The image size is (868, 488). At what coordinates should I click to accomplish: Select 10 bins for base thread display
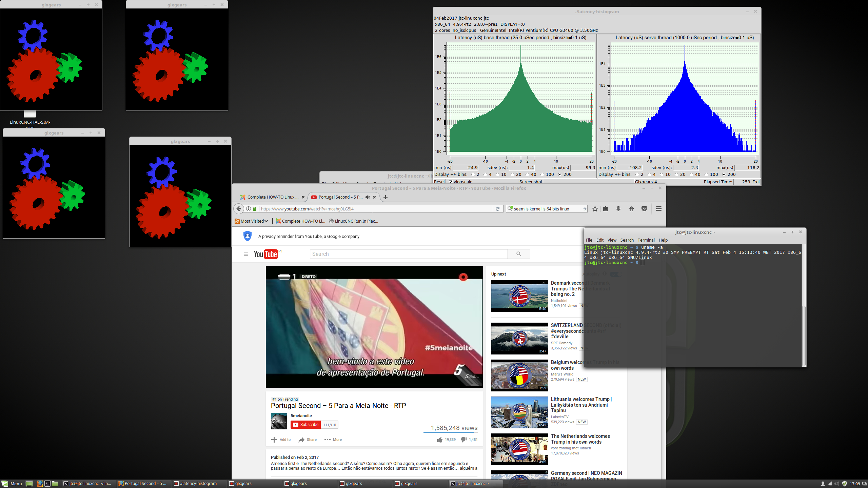point(497,175)
